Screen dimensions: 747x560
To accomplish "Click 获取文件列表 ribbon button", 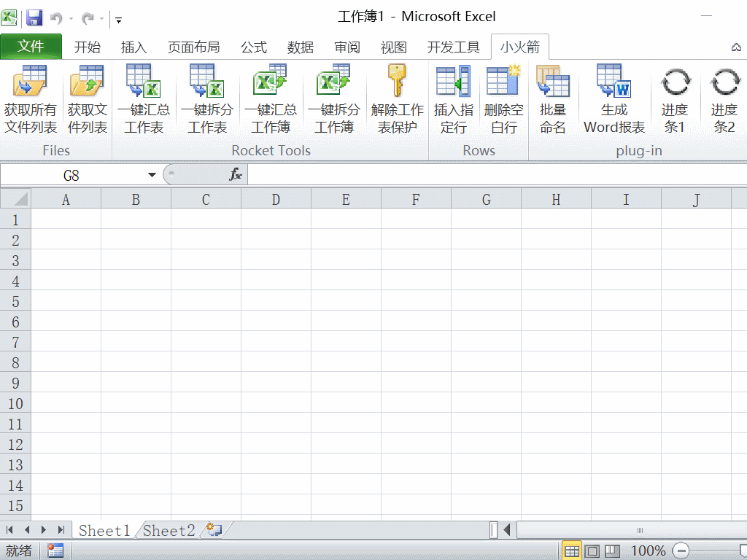I will click(x=88, y=99).
